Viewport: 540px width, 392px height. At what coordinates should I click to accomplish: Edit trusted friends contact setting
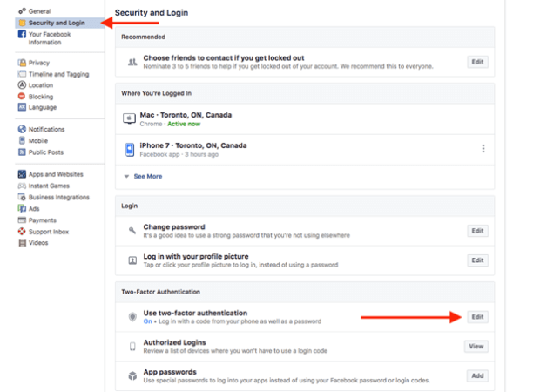(476, 62)
